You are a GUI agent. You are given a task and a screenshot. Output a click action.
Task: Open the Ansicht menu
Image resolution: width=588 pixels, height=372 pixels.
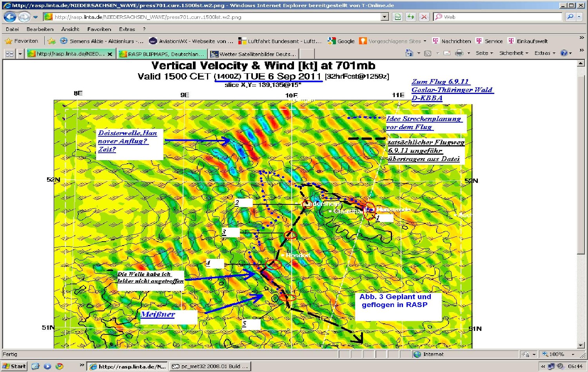(x=70, y=29)
